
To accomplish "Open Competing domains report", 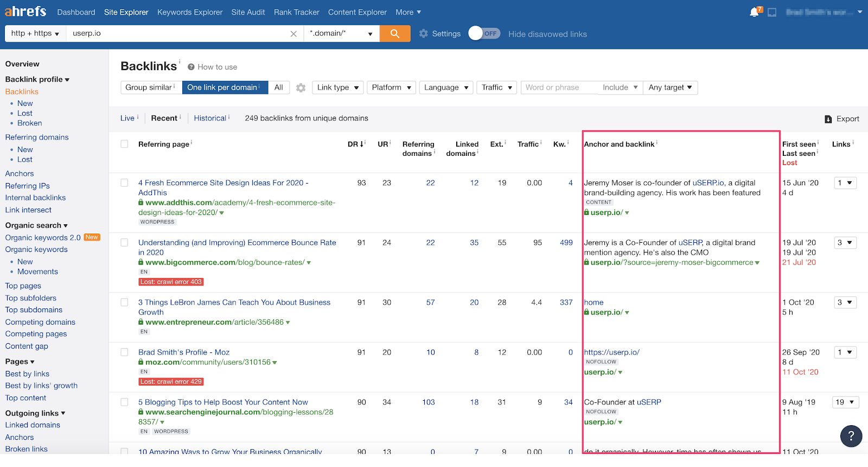I will tap(40, 322).
